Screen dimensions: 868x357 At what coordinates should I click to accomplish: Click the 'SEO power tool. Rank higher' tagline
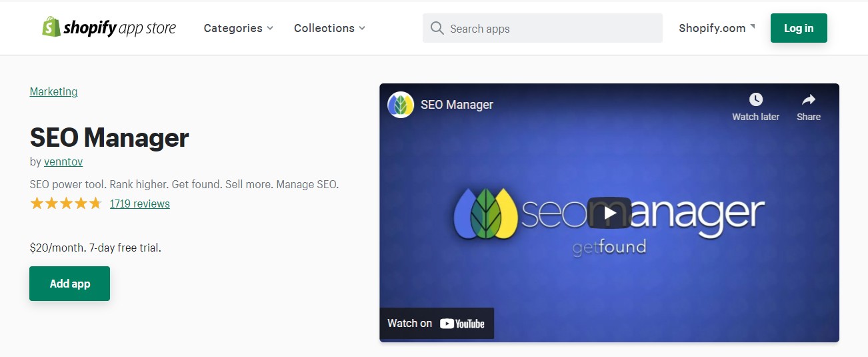point(185,184)
